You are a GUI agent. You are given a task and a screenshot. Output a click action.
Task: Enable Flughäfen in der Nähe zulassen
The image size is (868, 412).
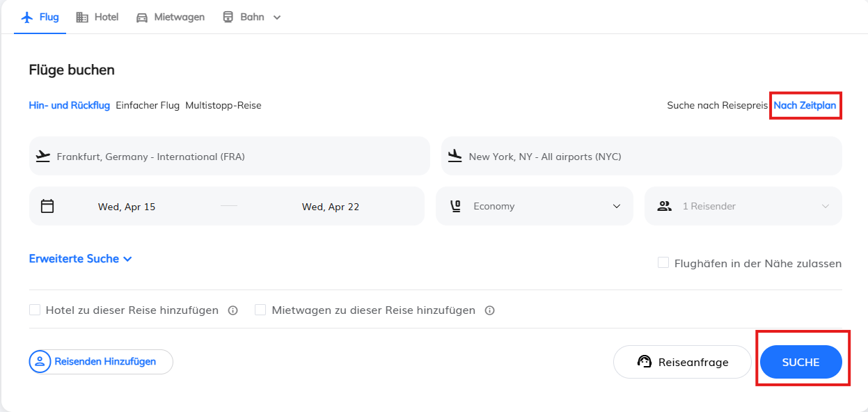pos(663,263)
